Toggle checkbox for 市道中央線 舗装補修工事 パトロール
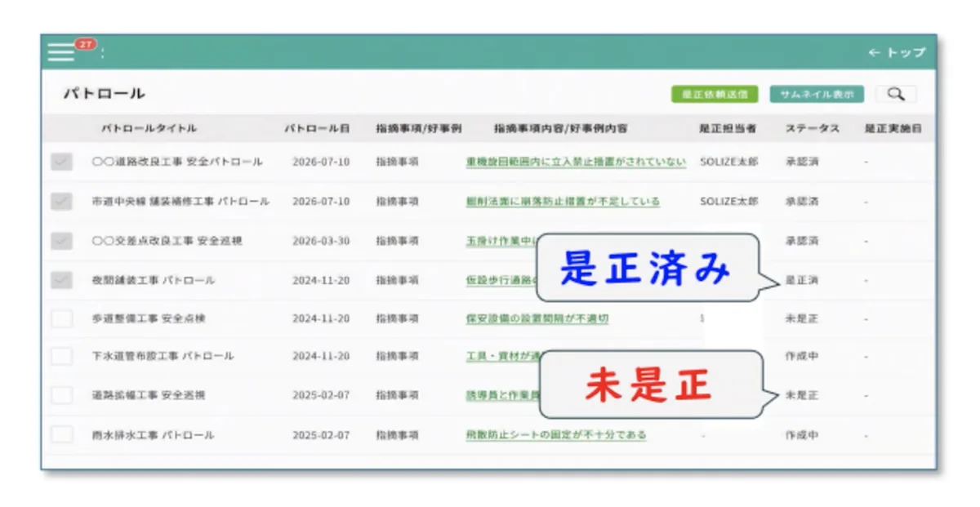The height and width of the screenshot is (507, 980). (x=61, y=202)
